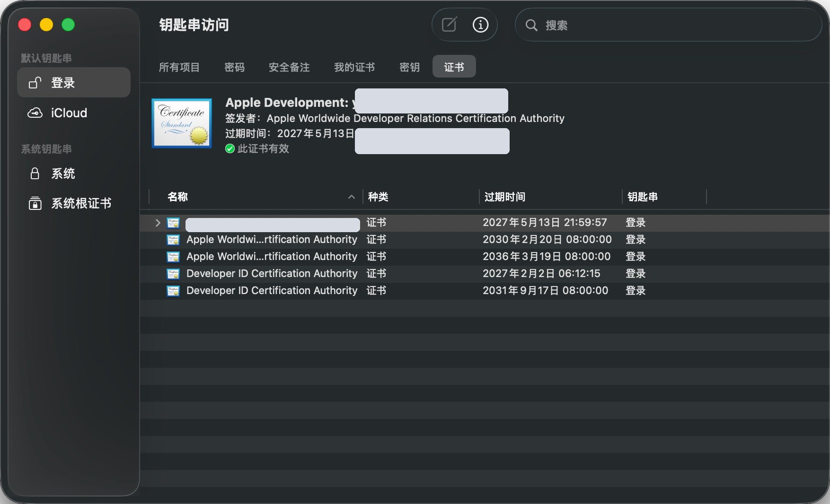Image resolution: width=830 pixels, height=504 pixels.
Task: Click 登录 keychain cell in 2031年9月17日 row
Action: (x=636, y=291)
